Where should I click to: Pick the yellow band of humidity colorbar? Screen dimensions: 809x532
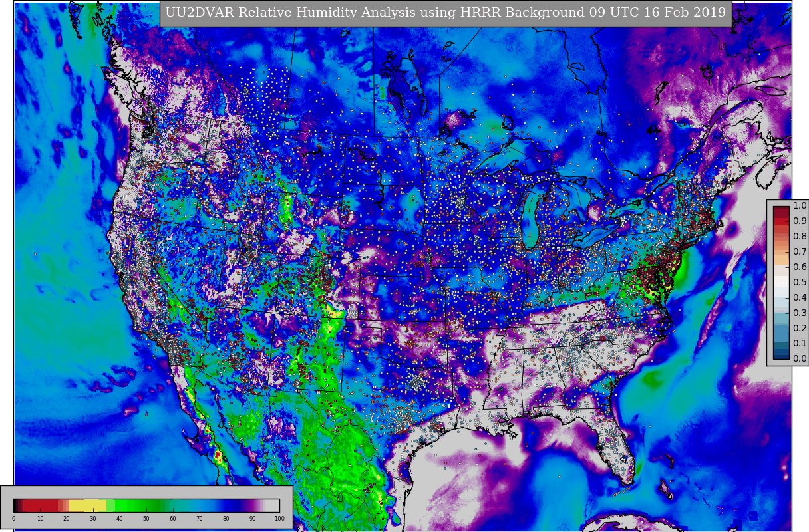pos(88,505)
